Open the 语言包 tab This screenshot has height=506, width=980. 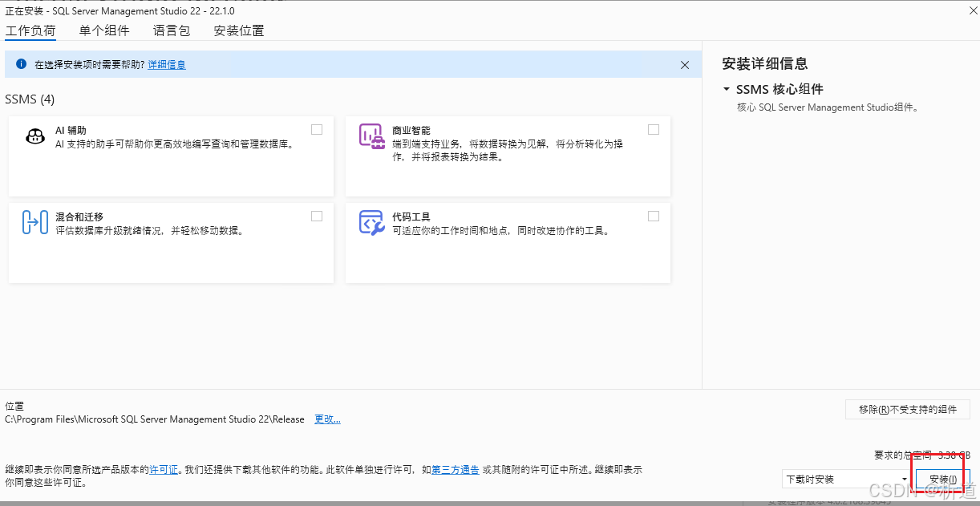pyautogui.click(x=172, y=30)
